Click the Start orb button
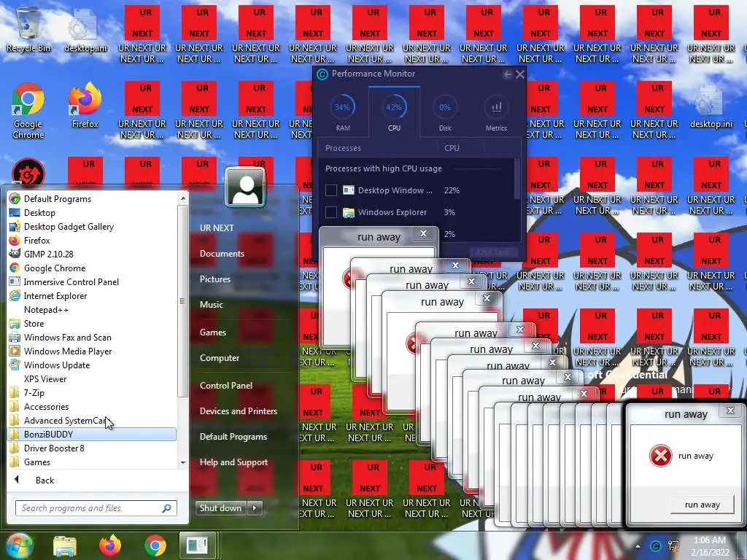The width and height of the screenshot is (747, 560). (19, 545)
